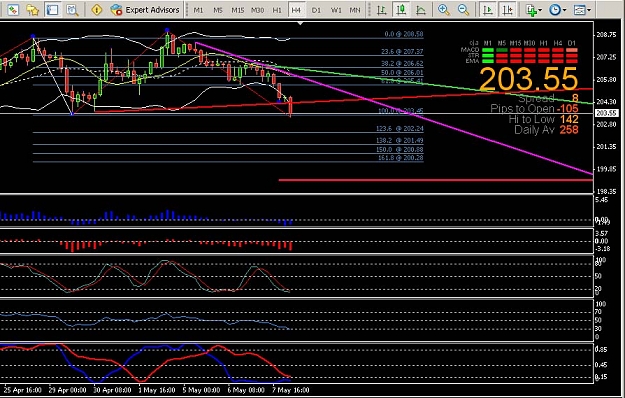Show the Terminal window icon

pyautogui.click(x=52, y=10)
